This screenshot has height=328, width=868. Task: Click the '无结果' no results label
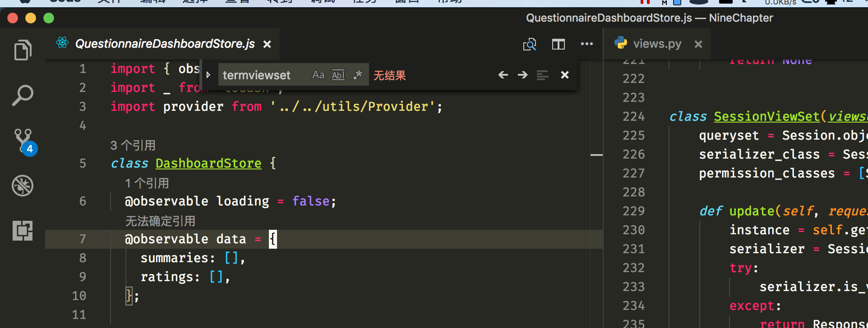[389, 75]
